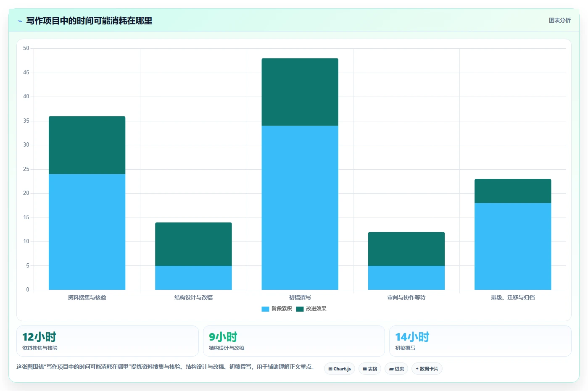Open the 12小时 资料搜集与核验 card
588x391 pixels.
click(108, 341)
